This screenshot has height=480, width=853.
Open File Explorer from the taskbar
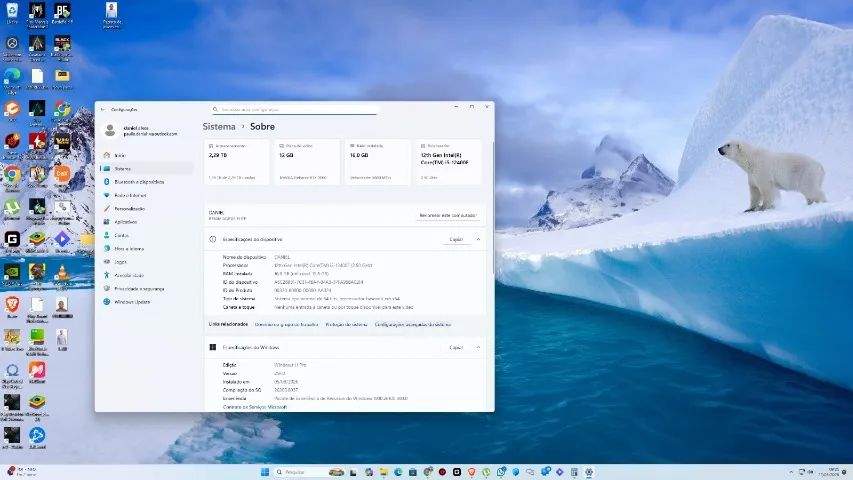[384, 472]
